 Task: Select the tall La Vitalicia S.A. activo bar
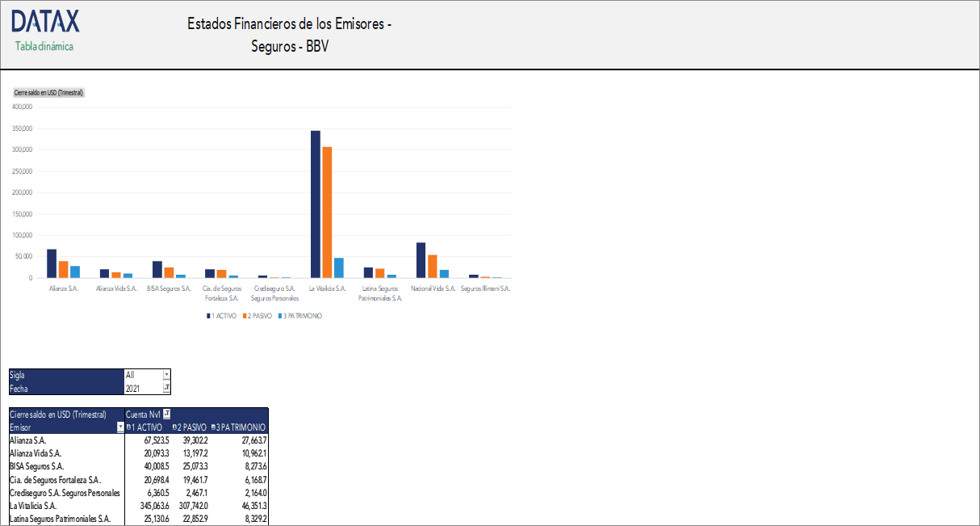coord(314,202)
